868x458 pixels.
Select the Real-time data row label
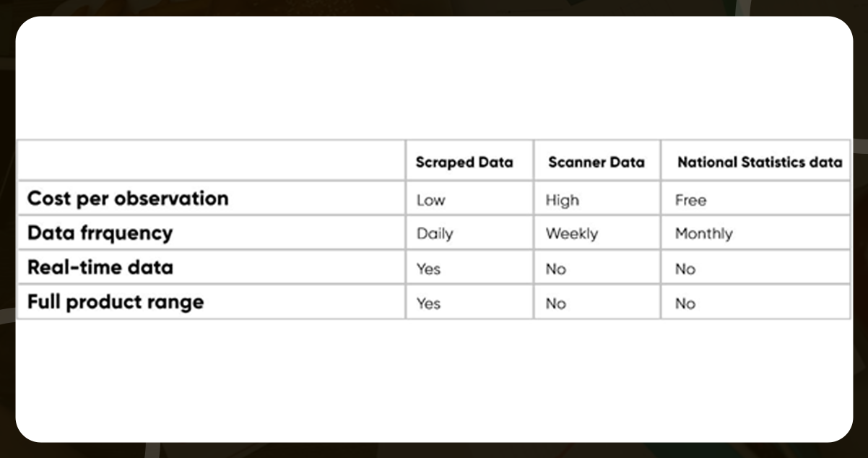[100, 267]
